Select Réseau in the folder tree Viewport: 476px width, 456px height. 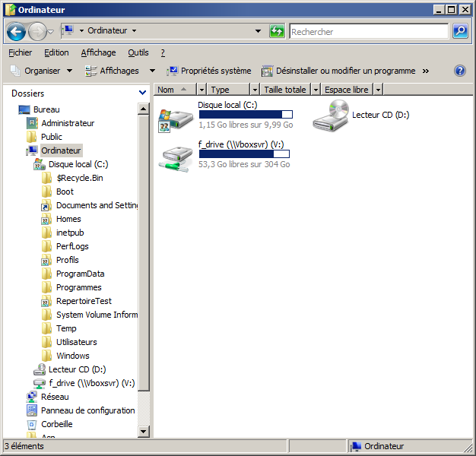(55, 397)
